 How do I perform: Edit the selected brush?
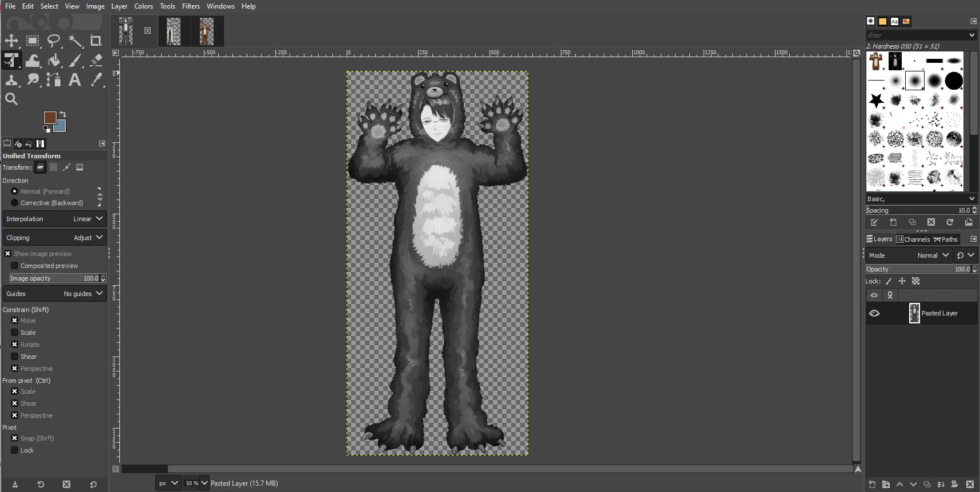coord(874,222)
